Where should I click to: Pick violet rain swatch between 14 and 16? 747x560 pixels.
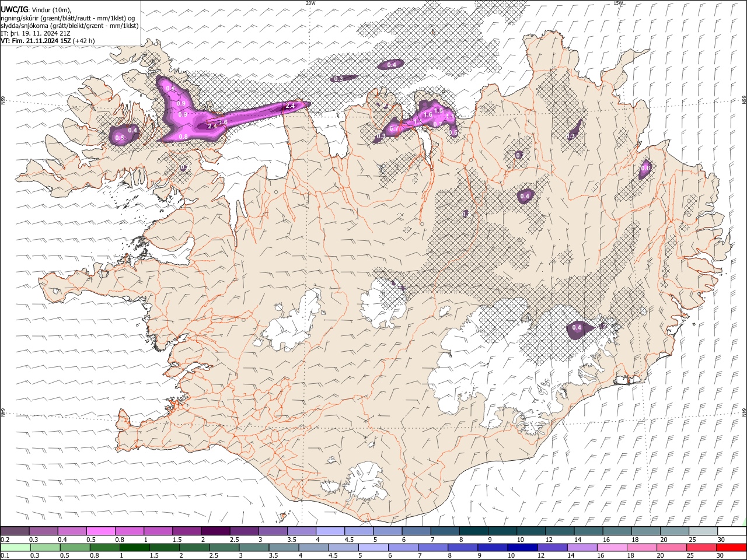(x=582, y=547)
